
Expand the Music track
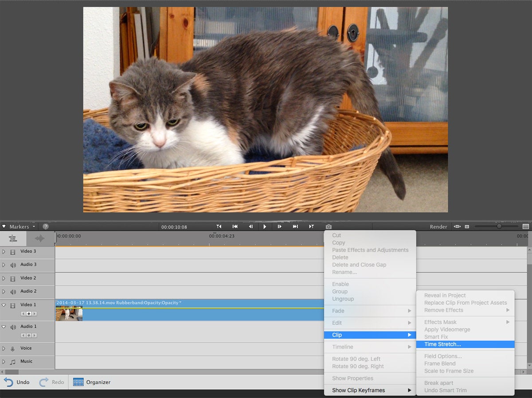4,362
